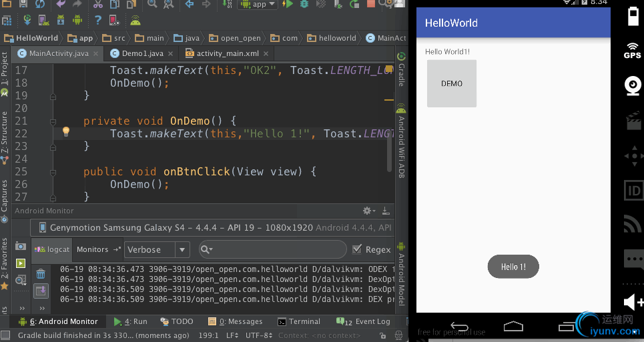Viewport: 644px width, 342px height.
Task: Clear logcat with the trash icon
Action: [x=41, y=273]
